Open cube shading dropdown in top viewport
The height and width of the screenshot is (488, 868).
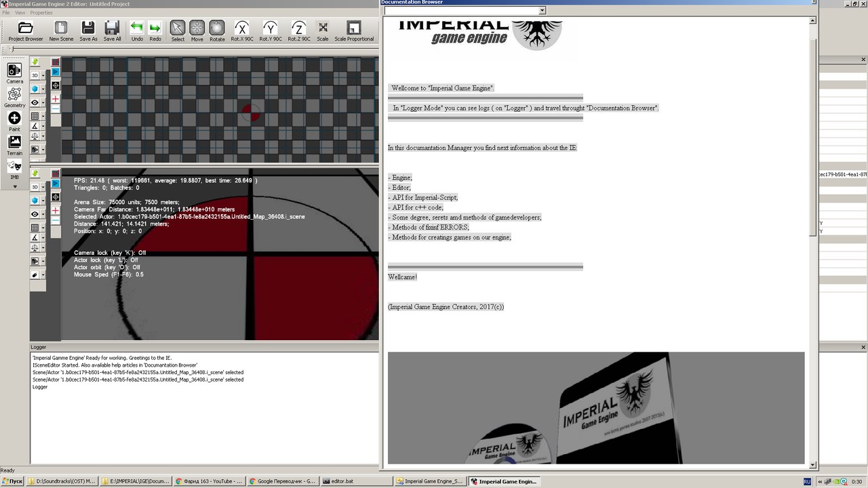tap(43, 89)
